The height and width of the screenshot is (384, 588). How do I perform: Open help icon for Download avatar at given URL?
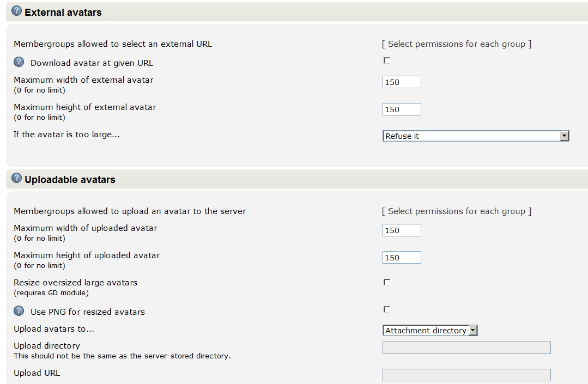click(19, 62)
